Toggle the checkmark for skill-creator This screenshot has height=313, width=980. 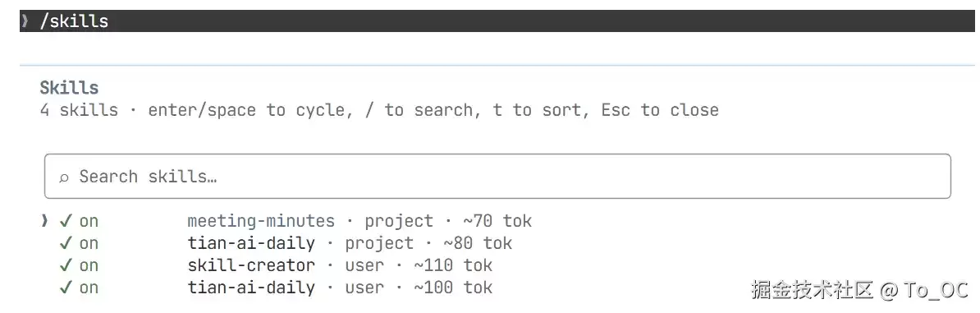[66, 265]
